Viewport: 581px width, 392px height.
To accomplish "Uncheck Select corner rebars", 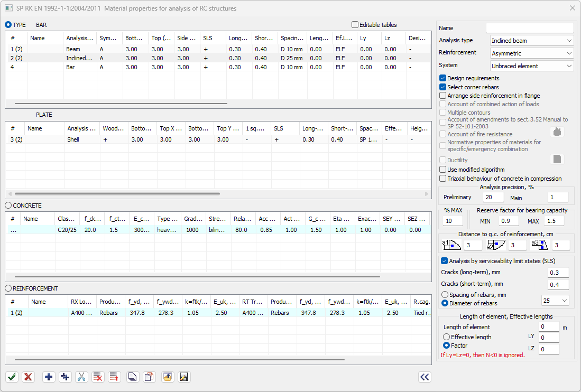I will click(443, 87).
